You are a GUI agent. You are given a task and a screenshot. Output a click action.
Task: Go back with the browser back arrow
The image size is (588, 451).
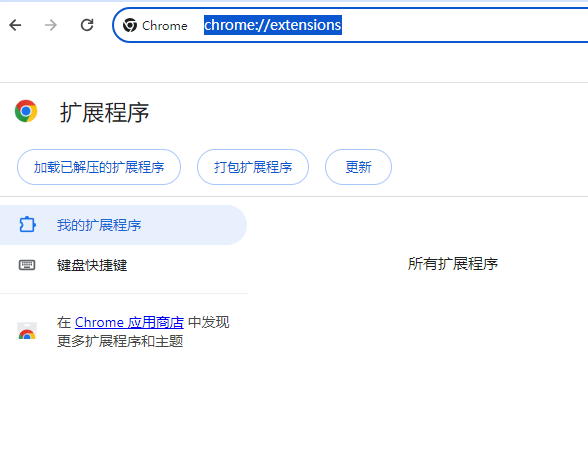coord(15,25)
